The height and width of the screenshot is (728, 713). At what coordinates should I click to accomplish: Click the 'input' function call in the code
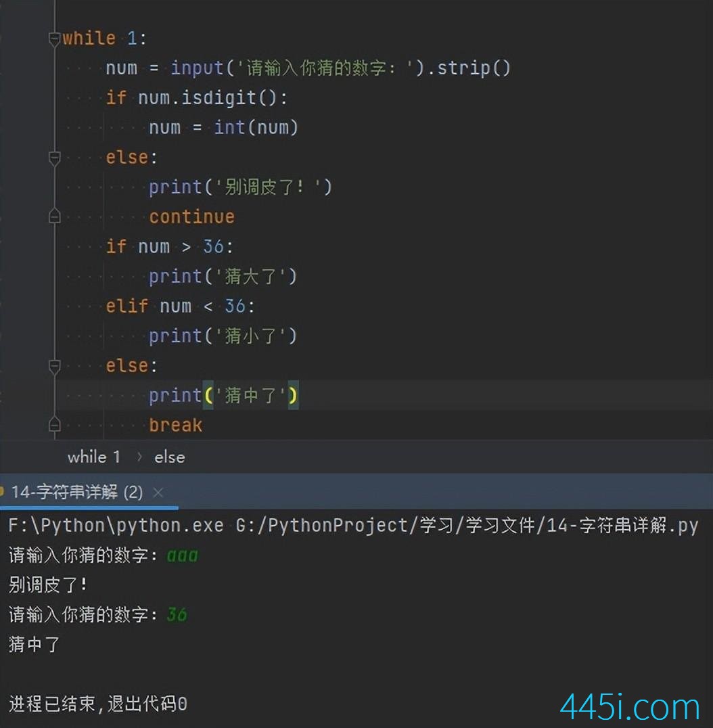pos(198,68)
